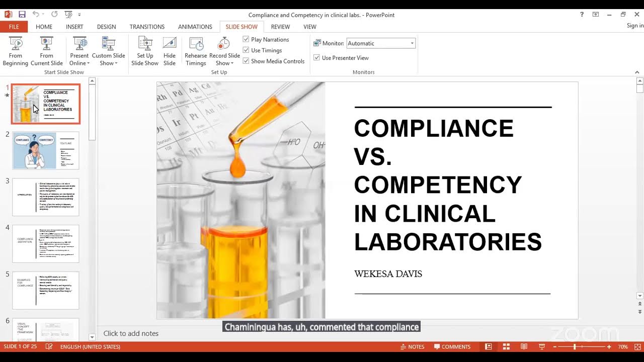Screen dimensions: 644x362
Task: Click the slide panel scroll down arrow
Action: tap(92, 337)
